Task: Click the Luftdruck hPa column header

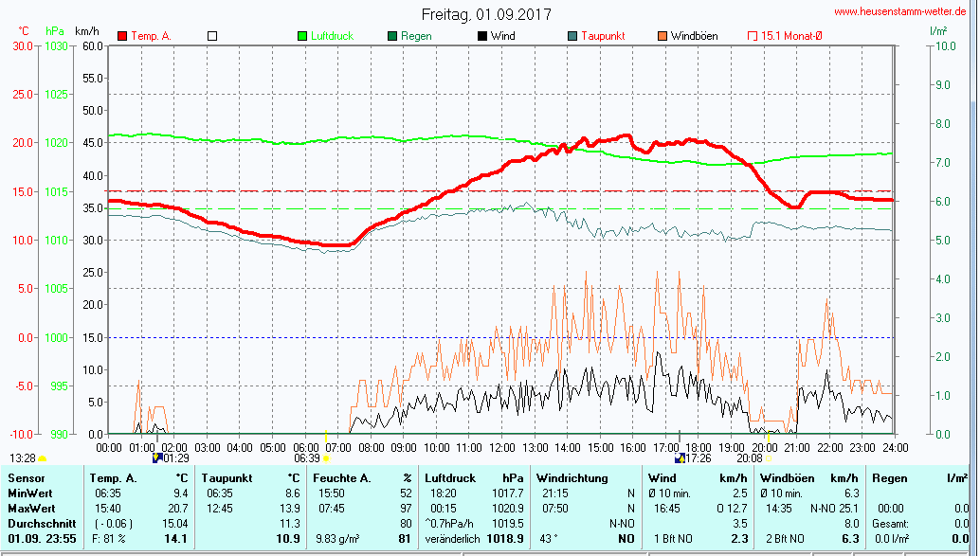Action: pyautogui.click(x=473, y=478)
